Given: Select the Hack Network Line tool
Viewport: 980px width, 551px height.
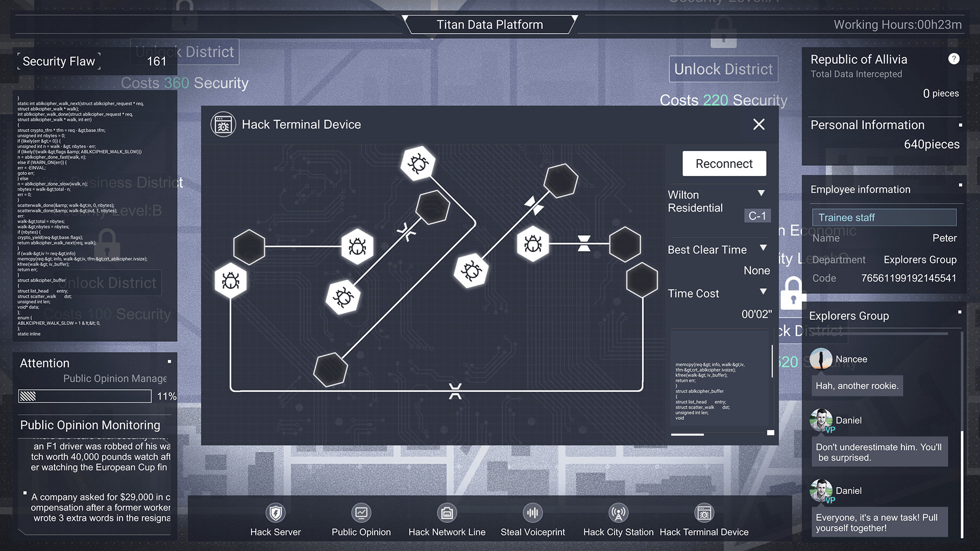Looking at the screenshot, I should pos(447,518).
